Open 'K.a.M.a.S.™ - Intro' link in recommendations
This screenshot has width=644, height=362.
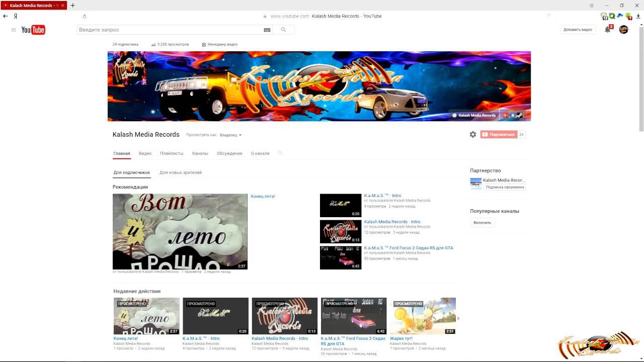pyautogui.click(x=382, y=196)
